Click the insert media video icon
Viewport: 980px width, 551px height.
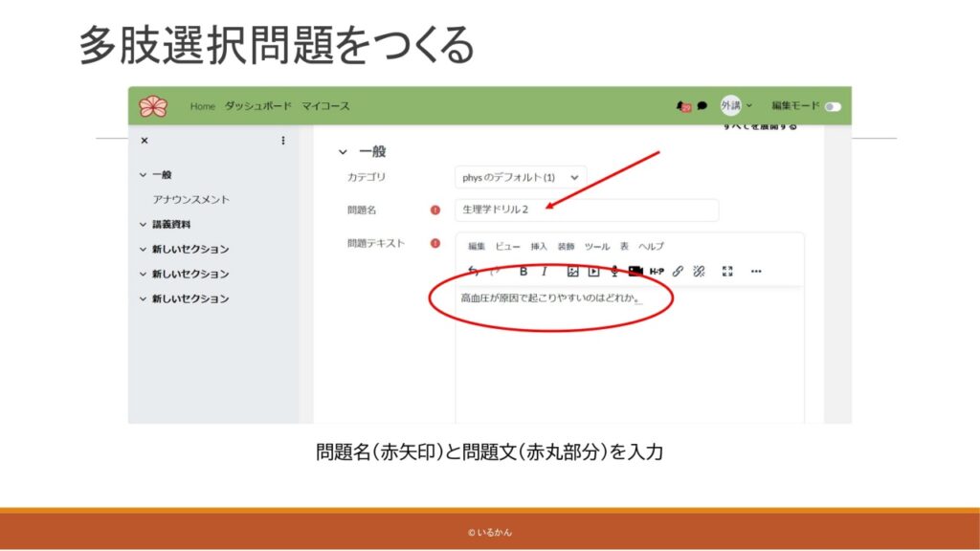(593, 271)
